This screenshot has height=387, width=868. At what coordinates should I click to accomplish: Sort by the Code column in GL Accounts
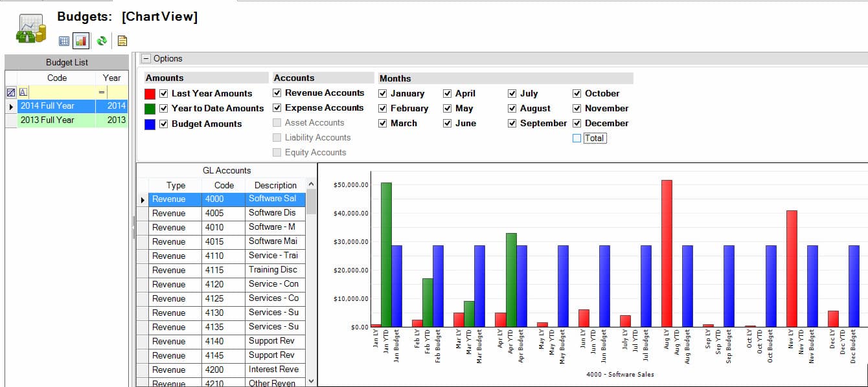coord(223,185)
